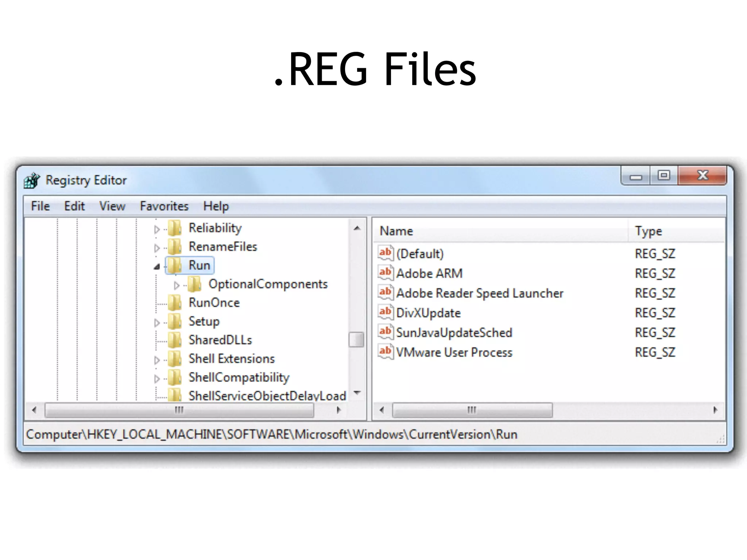Click the values pane scroll right arrow
747x560 pixels.
(x=715, y=410)
